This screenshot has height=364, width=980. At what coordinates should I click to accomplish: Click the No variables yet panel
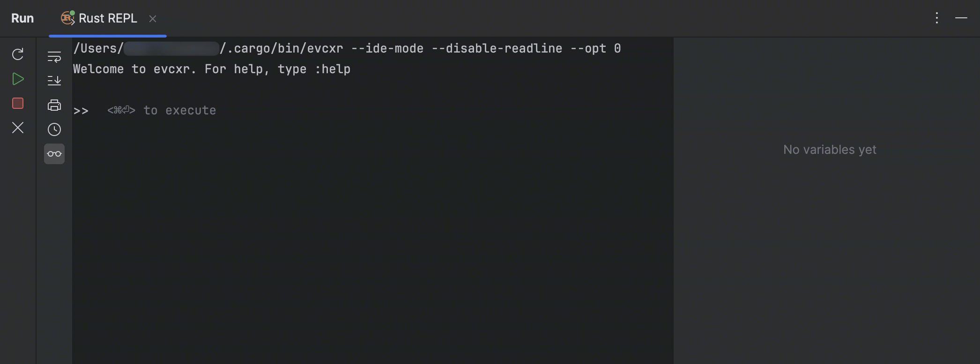pyautogui.click(x=829, y=149)
